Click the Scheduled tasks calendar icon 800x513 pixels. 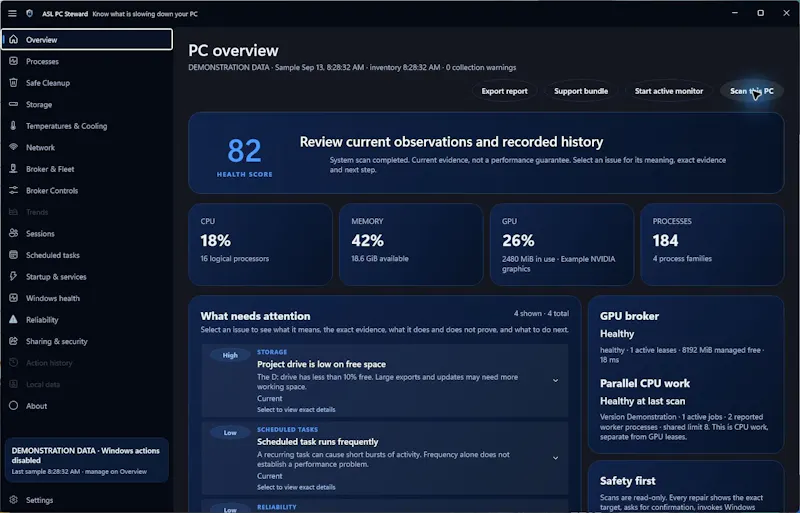point(14,255)
